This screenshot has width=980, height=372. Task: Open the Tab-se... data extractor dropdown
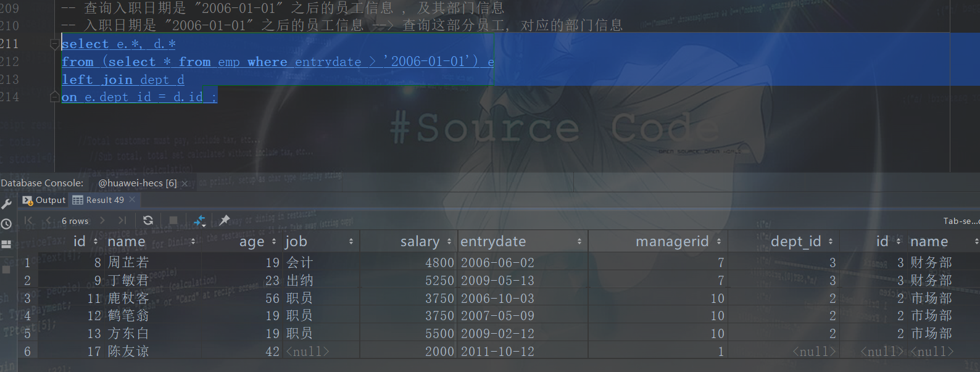tap(960, 221)
